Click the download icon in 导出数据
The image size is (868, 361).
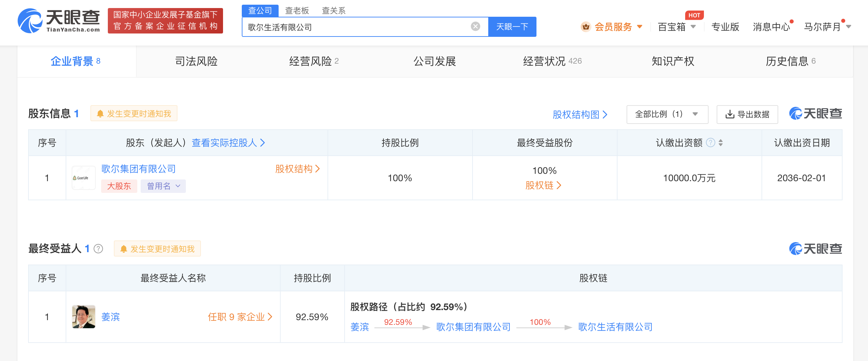coord(730,114)
